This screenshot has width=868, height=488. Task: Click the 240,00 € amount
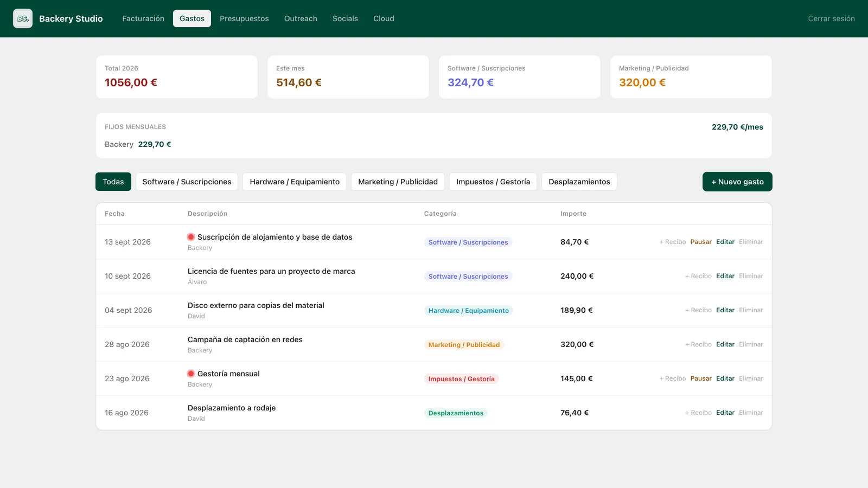tap(577, 276)
